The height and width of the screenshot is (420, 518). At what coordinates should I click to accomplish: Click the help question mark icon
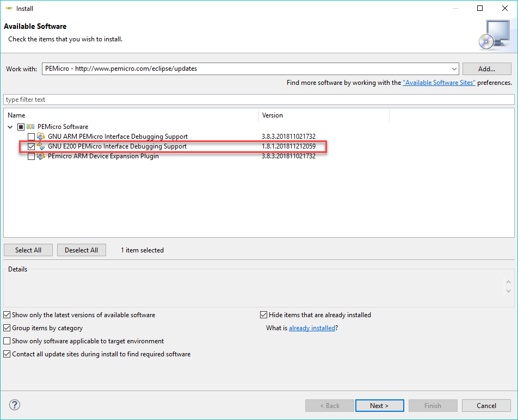[15, 405]
